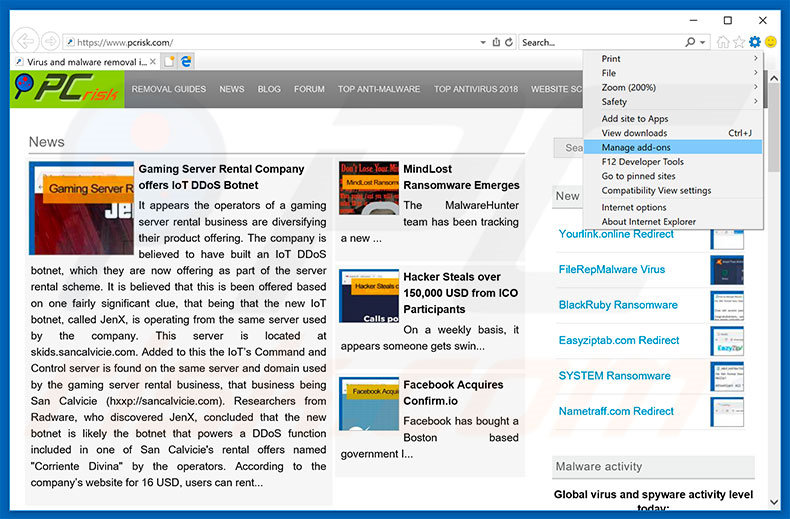Click the BlackRuby Ransomware thumbnail
Image resolution: width=790 pixels, height=519 pixels.
tap(727, 305)
